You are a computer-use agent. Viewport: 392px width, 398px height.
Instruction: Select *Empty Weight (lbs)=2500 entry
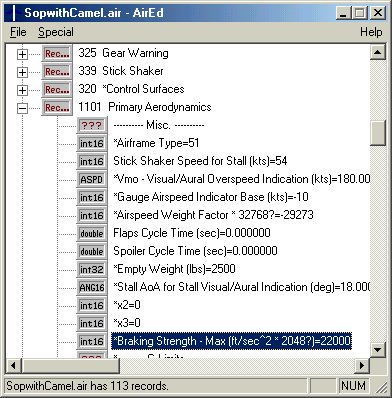click(174, 269)
